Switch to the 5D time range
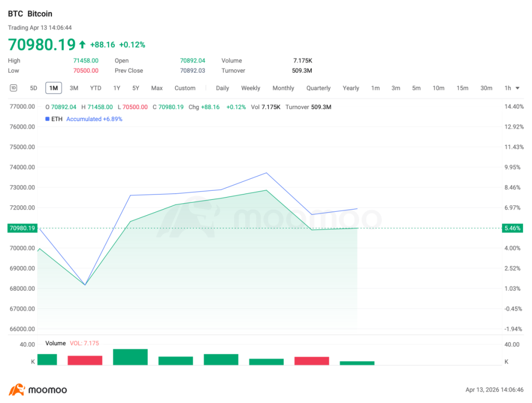The image size is (532, 403). pos(33,88)
